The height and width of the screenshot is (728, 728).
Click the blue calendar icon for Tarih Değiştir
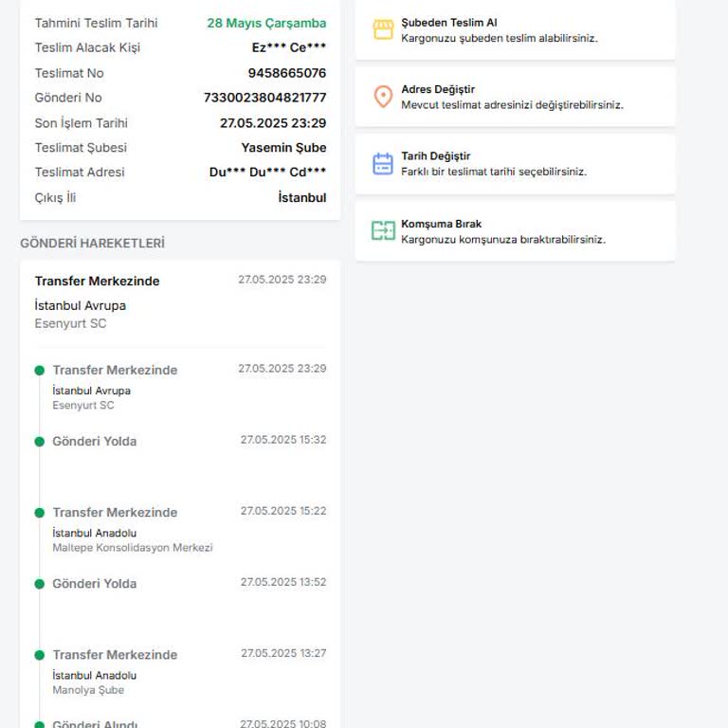(383, 163)
